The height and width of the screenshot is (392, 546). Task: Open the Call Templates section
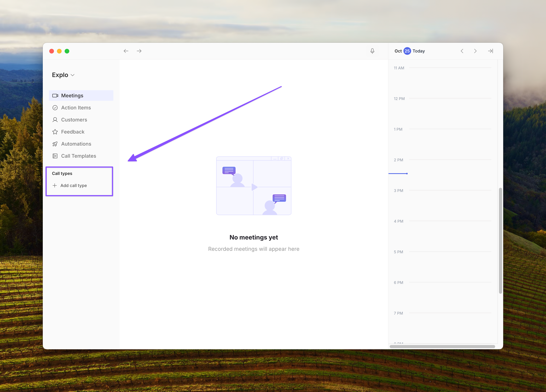[78, 156]
